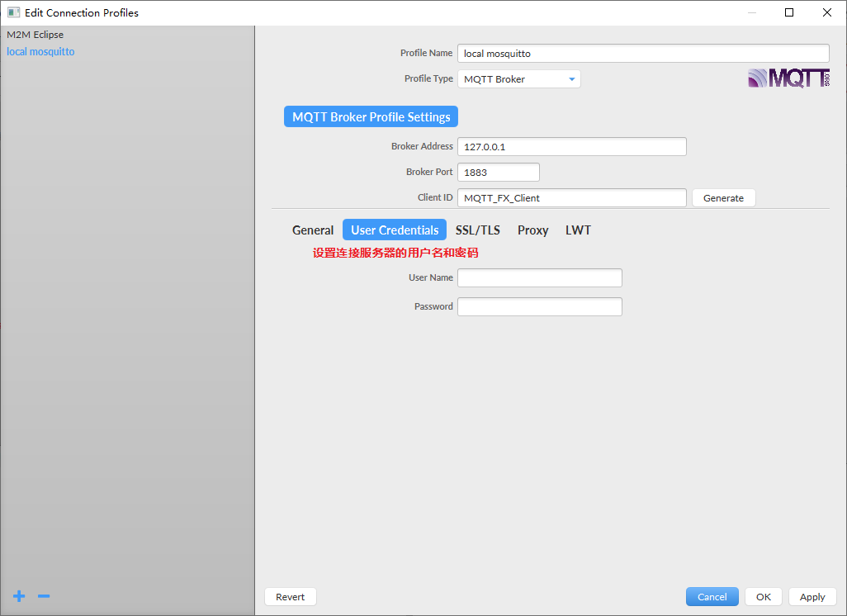
Task: Focus the Broker Address field
Action: [572, 146]
